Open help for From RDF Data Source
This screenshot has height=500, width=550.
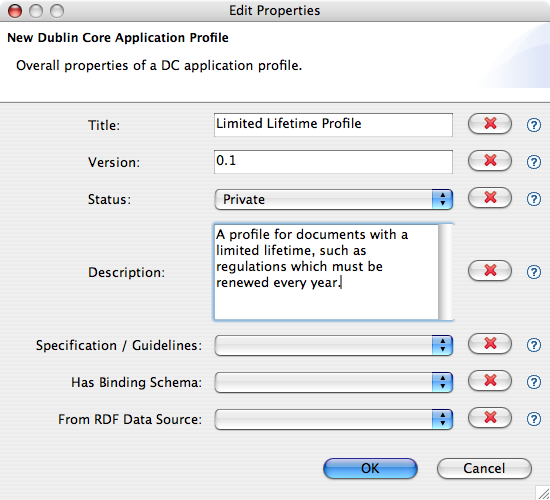[x=534, y=419]
